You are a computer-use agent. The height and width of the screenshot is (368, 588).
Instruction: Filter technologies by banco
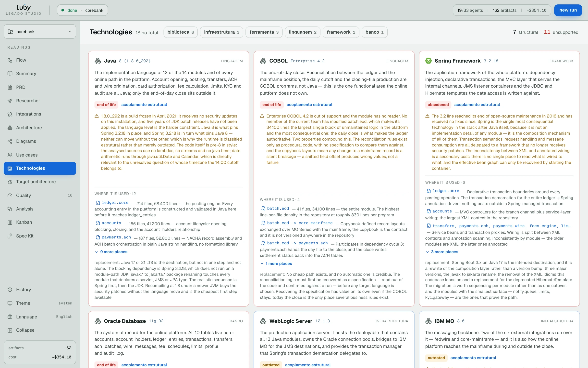pos(374,32)
